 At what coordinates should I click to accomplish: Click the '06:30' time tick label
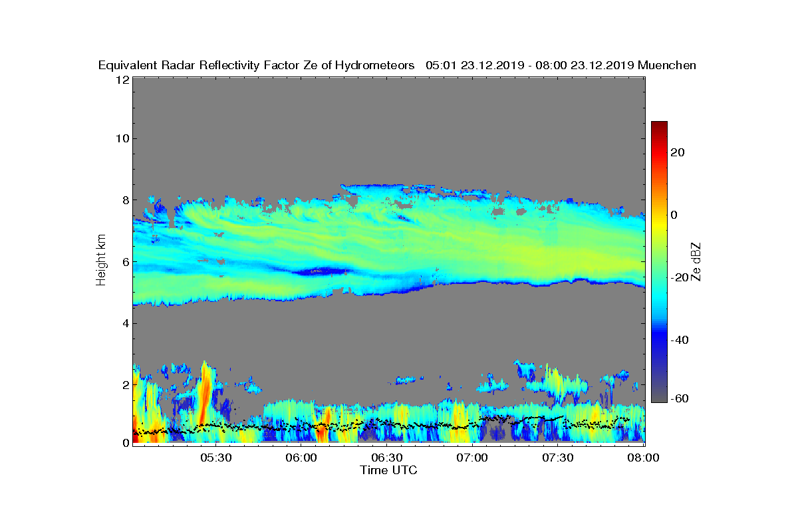(x=387, y=458)
